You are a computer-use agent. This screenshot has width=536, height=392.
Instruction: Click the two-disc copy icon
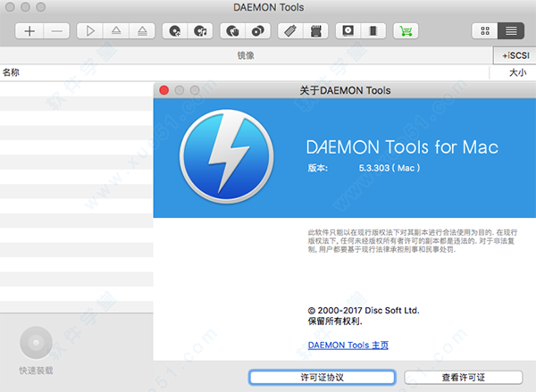(258, 31)
